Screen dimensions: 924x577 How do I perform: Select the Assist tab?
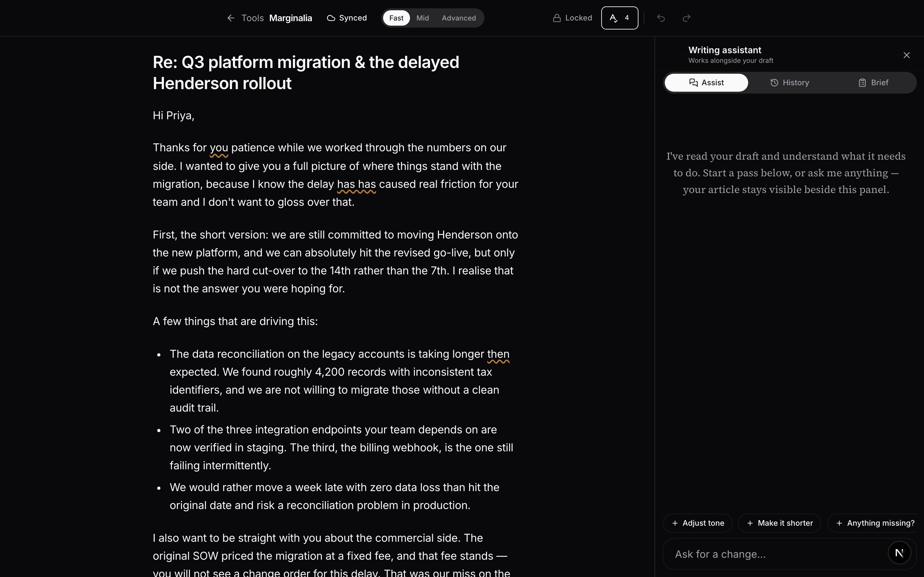tap(706, 83)
